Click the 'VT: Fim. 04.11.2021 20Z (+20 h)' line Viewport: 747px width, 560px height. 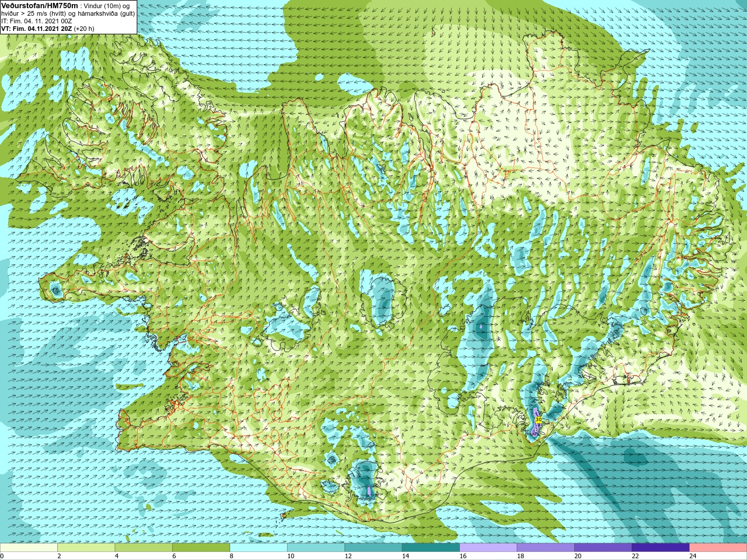tap(47, 29)
